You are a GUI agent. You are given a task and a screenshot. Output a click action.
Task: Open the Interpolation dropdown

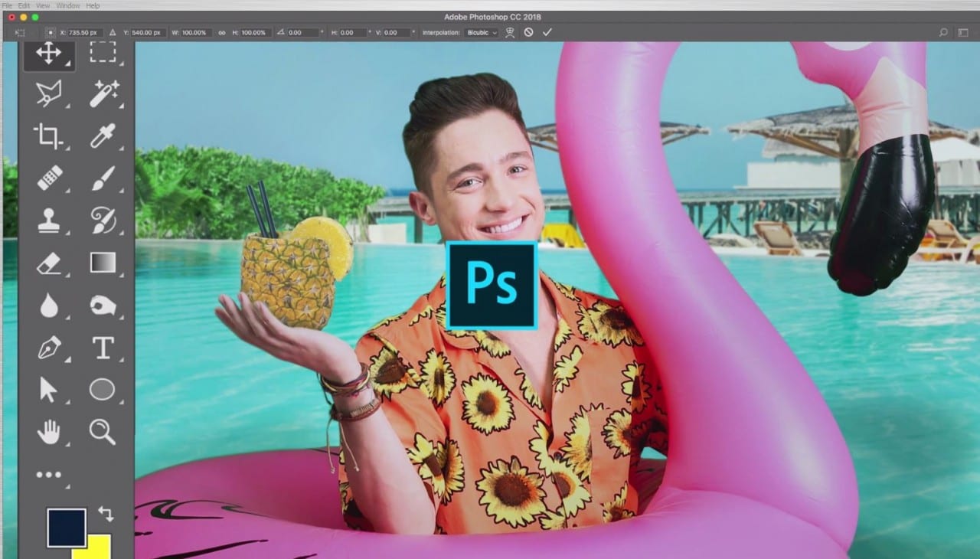click(x=481, y=32)
